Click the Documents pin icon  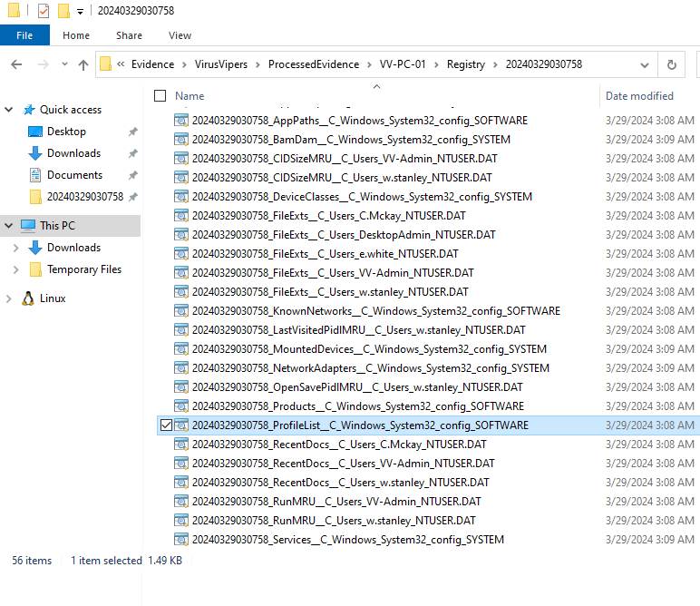point(133,175)
